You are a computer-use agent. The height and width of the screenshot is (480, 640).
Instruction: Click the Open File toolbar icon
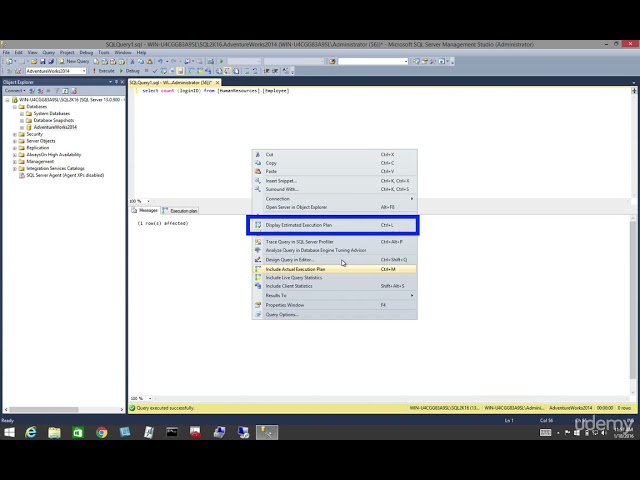[x=34, y=61]
